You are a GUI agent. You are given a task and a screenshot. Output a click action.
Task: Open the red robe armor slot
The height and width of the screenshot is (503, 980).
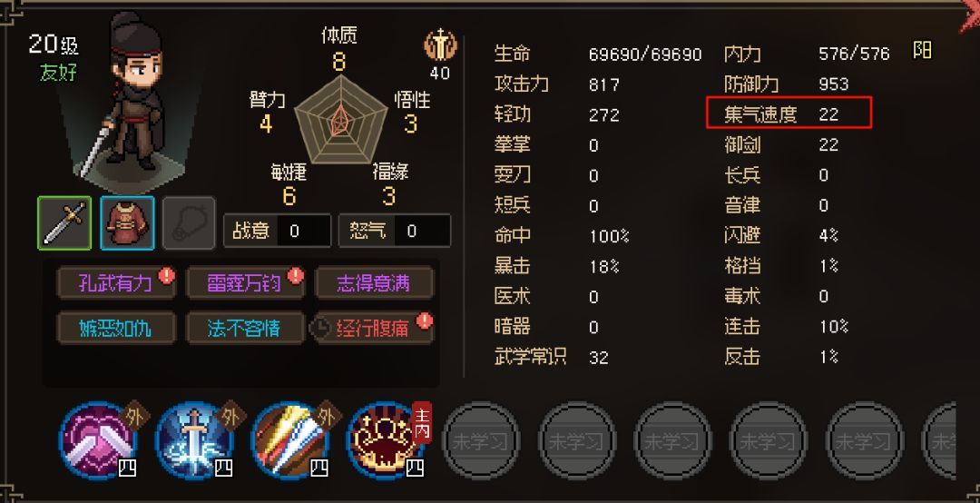pyautogui.click(x=128, y=223)
